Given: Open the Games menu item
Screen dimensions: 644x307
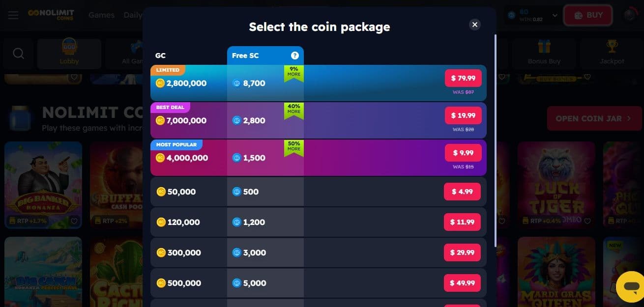Looking at the screenshot, I should [x=101, y=15].
